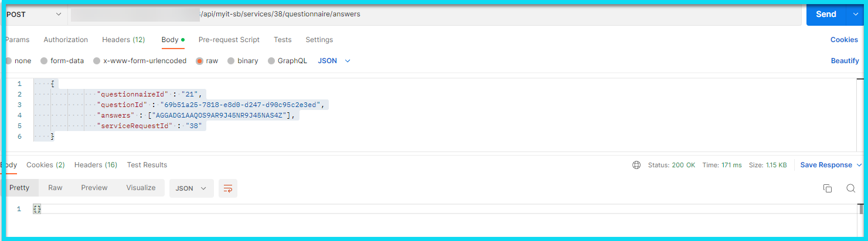Switch to the Test Results tab
Viewport: 868px width, 241px height.
147,165
